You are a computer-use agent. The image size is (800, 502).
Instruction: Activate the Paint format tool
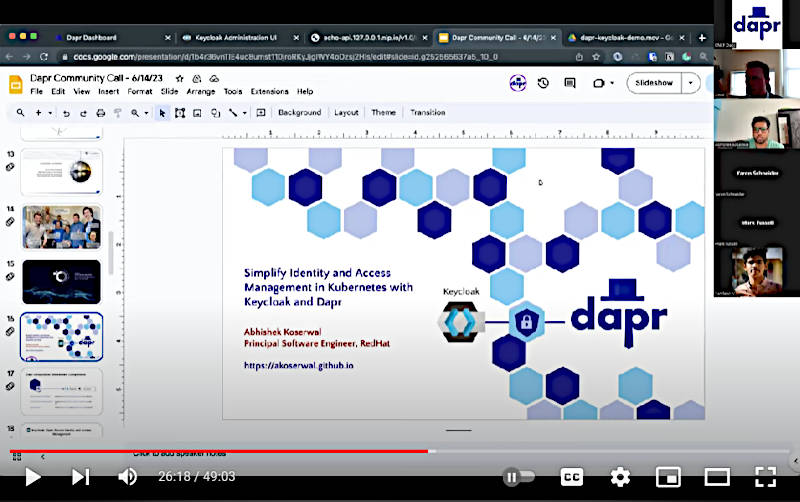(118, 113)
